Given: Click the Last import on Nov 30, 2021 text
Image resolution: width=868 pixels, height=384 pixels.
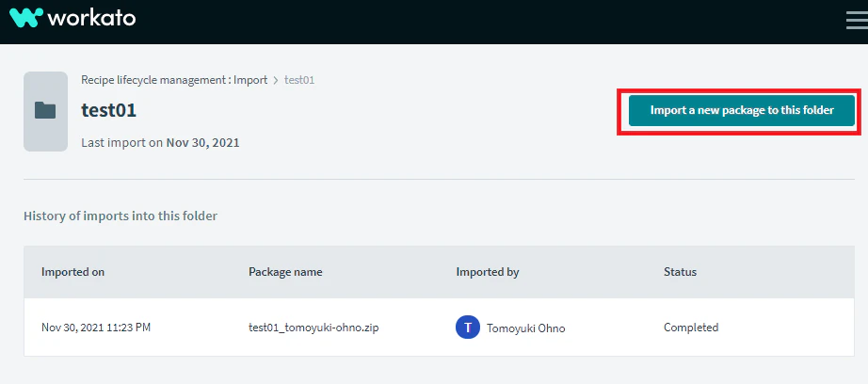Looking at the screenshot, I should 161,143.
